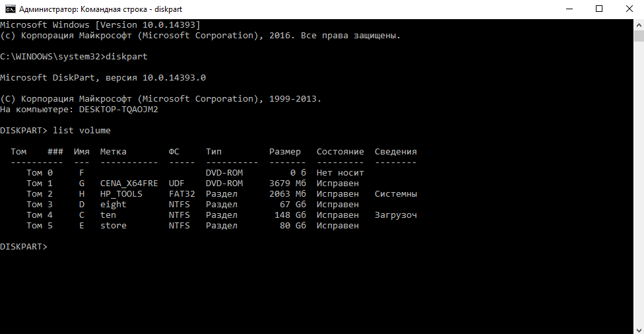Image resolution: width=644 pixels, height=334 pixels.
Task: Click the CENA_X64FRE volume label
Action: pos(129,184)
